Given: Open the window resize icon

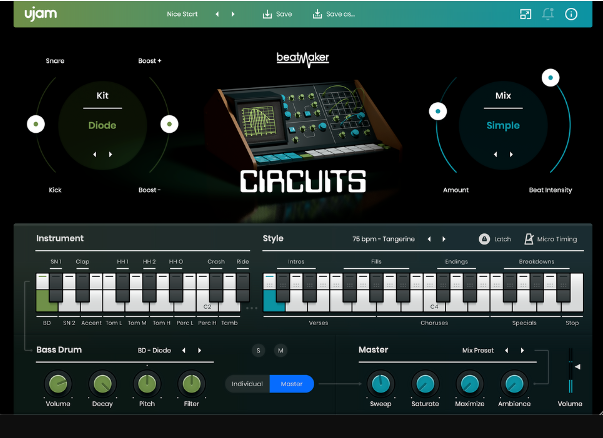Looking at the screenshot, I should click(525, 14).
